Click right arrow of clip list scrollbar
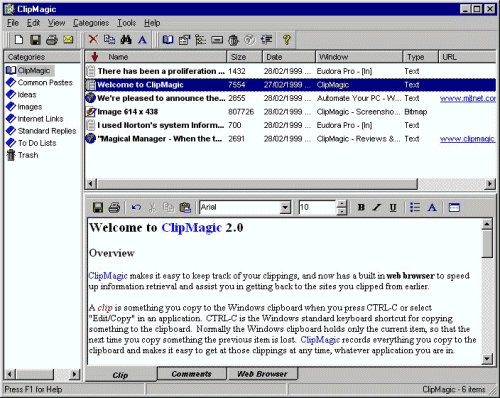Screen dimensions: 500x398 point(490,183)
